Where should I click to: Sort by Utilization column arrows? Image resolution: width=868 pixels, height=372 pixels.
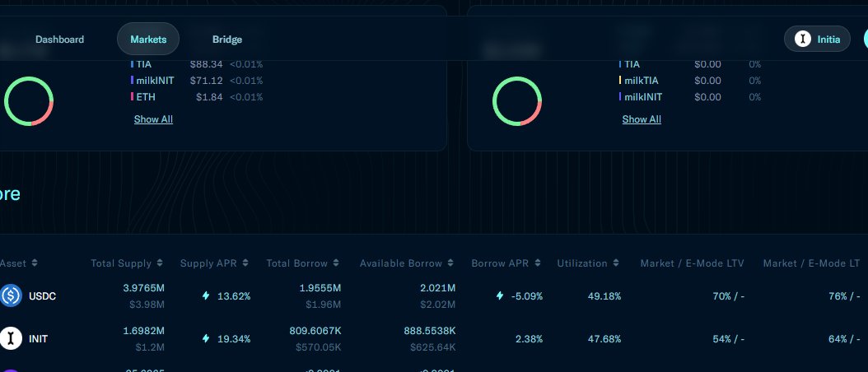615,263
